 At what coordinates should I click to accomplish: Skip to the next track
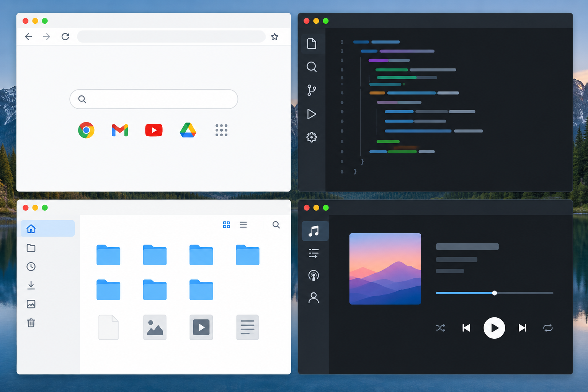(523, 328)
